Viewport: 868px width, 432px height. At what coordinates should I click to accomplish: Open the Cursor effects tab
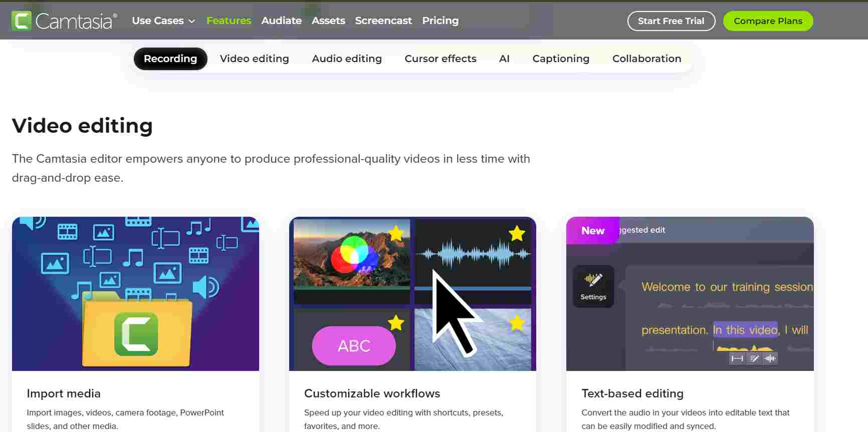(441, 59)
